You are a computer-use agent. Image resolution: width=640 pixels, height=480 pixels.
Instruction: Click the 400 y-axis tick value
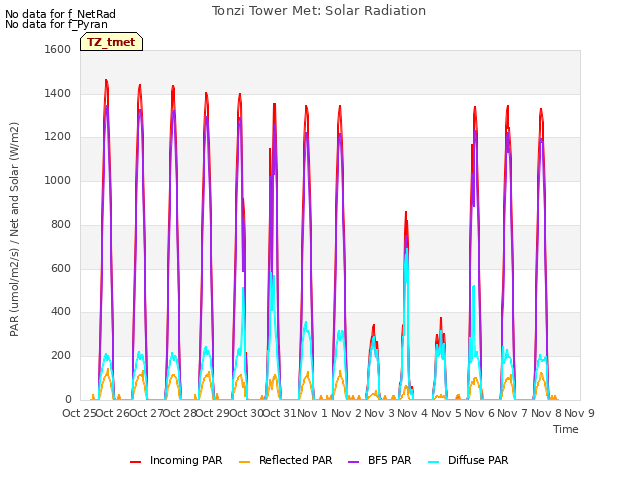61,312
